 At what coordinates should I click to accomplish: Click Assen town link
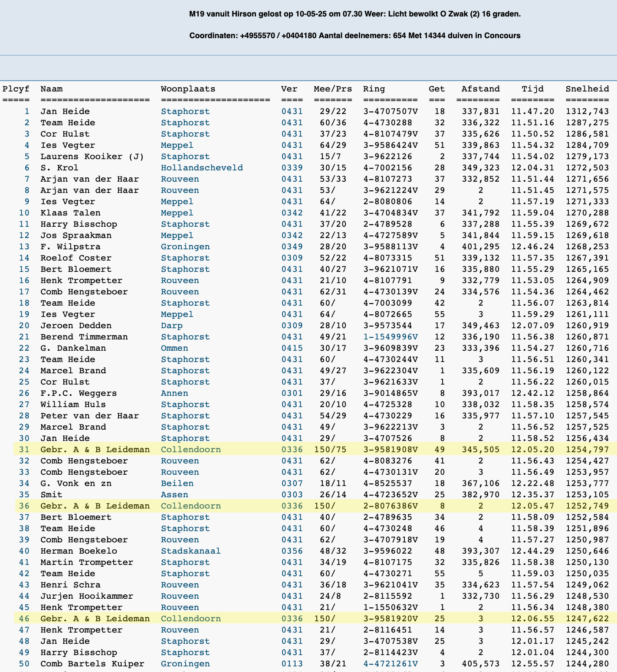point(174,495)
